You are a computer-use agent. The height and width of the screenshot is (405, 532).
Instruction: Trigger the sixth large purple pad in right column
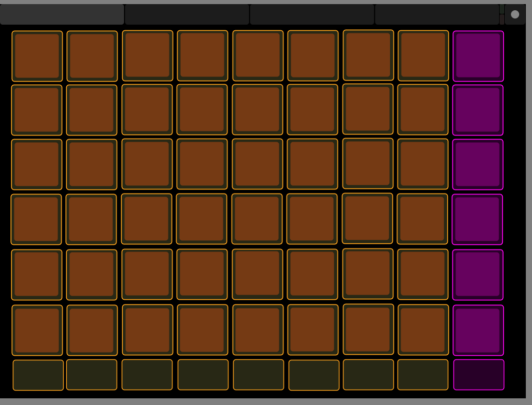click(x=478, y=330)
